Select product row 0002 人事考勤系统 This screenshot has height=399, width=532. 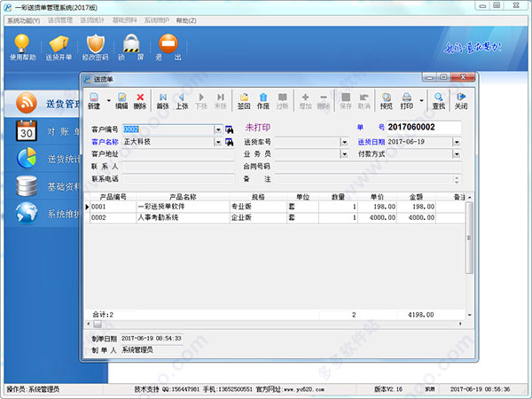277,217
